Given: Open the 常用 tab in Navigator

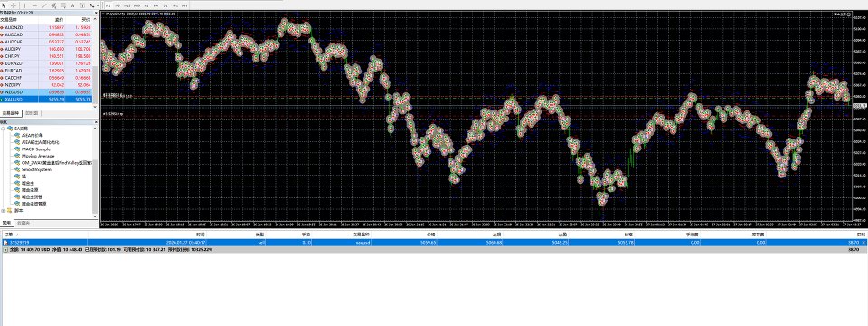Looking at the screenshot, I should (x=6, y=223).
